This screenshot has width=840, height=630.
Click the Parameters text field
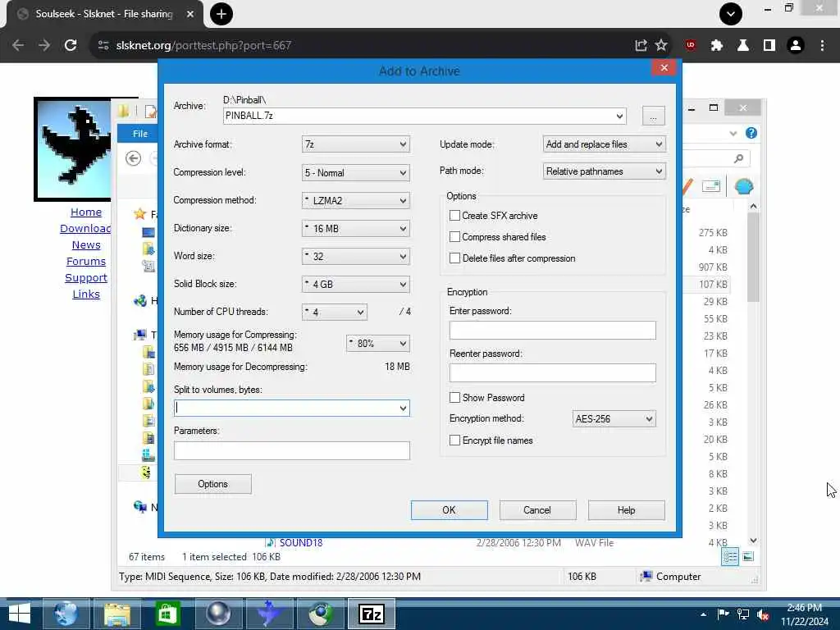[291, 450]
